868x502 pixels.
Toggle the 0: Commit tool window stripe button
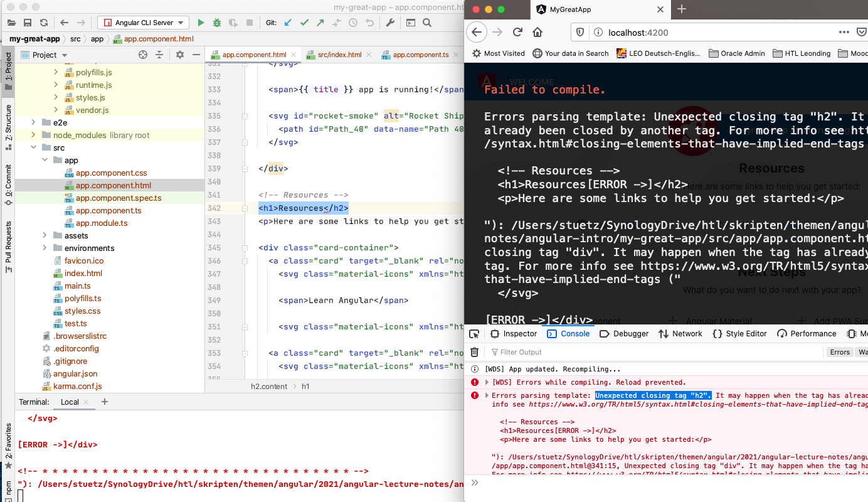[8, 184]
